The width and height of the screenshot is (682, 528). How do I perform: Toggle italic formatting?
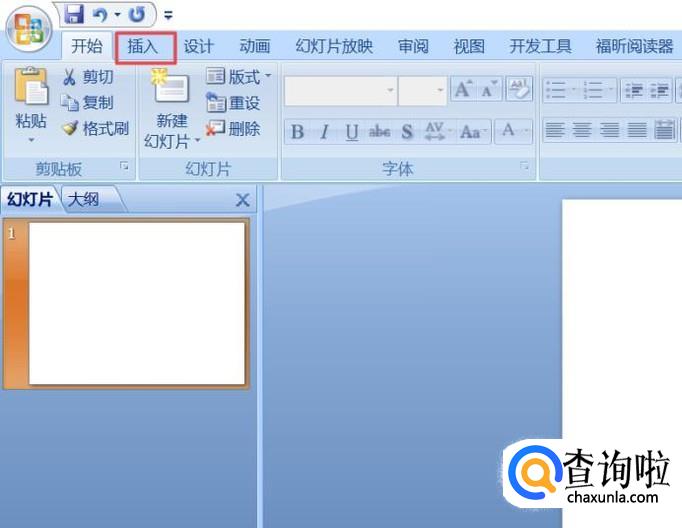pyautogui.click(x=324, y=131)
